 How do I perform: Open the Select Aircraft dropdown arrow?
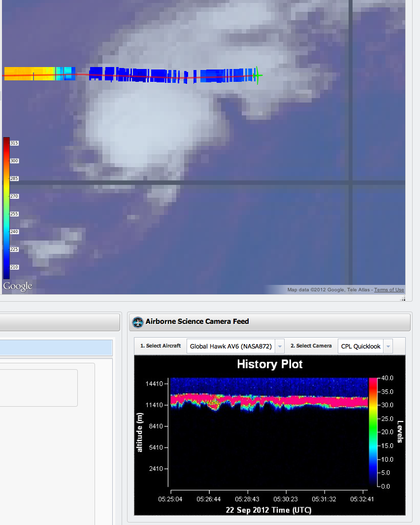click(x=280, y=347)
